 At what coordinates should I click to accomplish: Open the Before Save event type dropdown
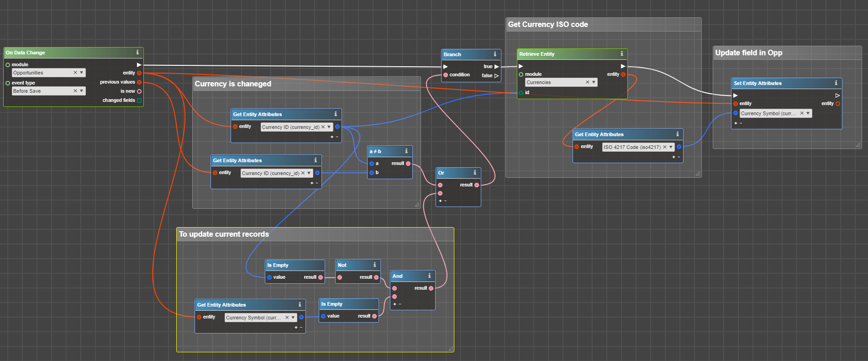82,91
